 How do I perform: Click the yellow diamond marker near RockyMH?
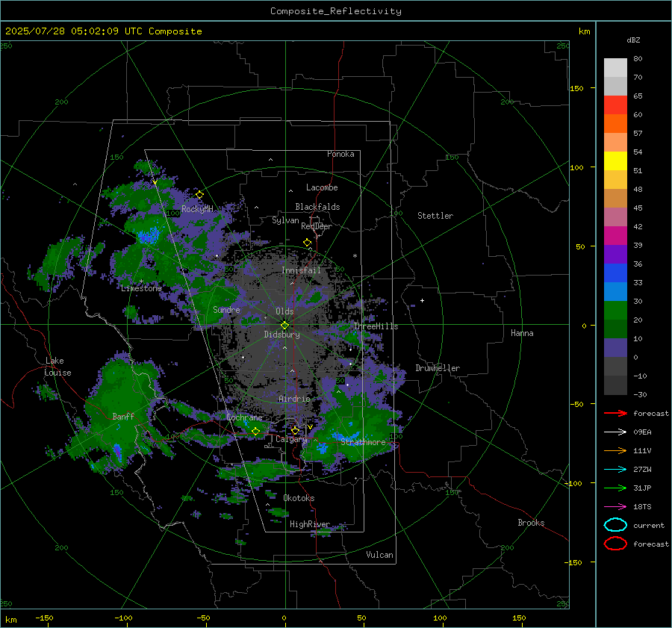click(x=199, y=195)
